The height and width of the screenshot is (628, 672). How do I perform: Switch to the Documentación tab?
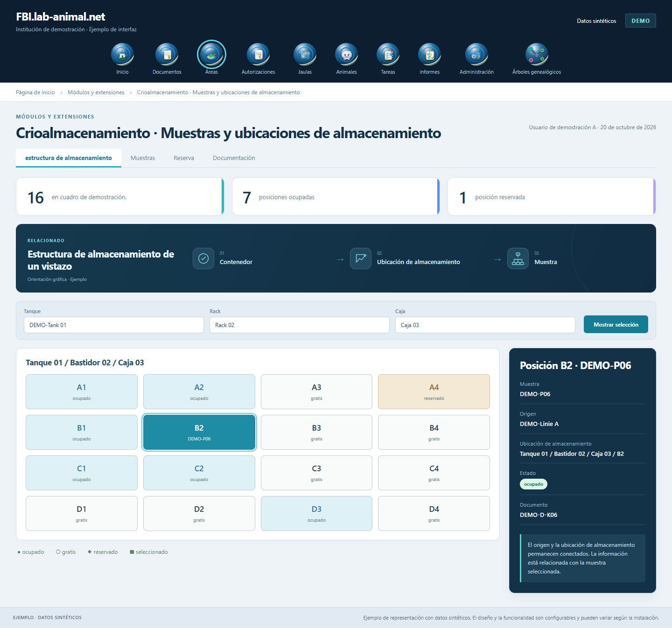pyautogui.click(x=234, y=158)
